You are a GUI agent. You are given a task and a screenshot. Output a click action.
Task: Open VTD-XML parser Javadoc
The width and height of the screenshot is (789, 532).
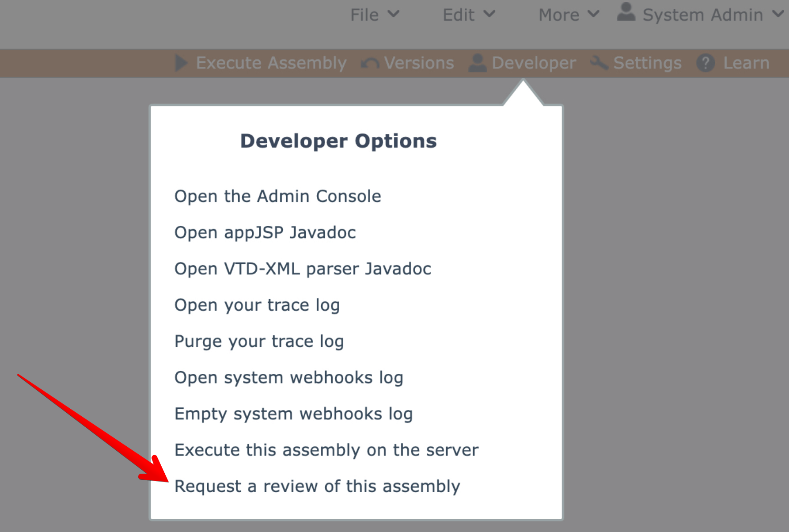303,269
